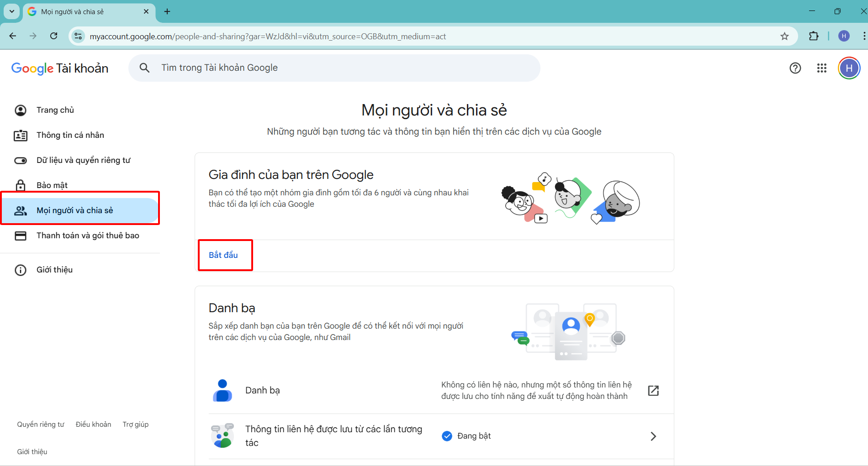Open Trợ giúp footer link

click(136, 424)
